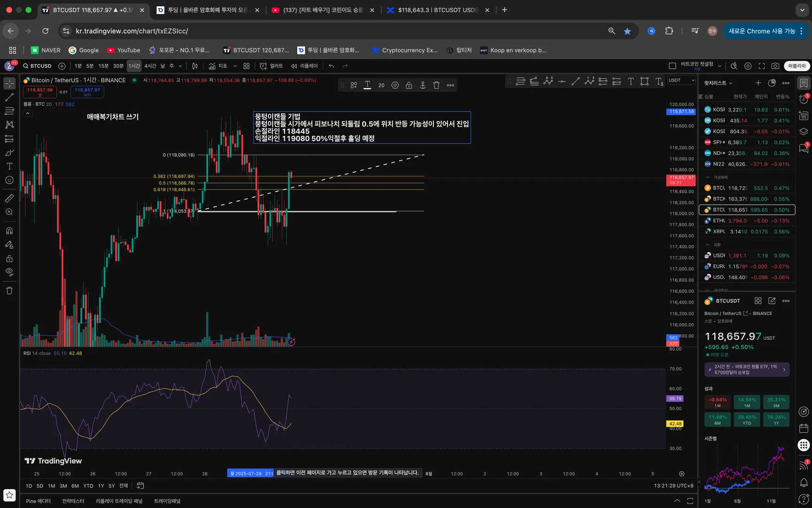
Task: Open the indicator templates grid icon
Action: [247, 66]
